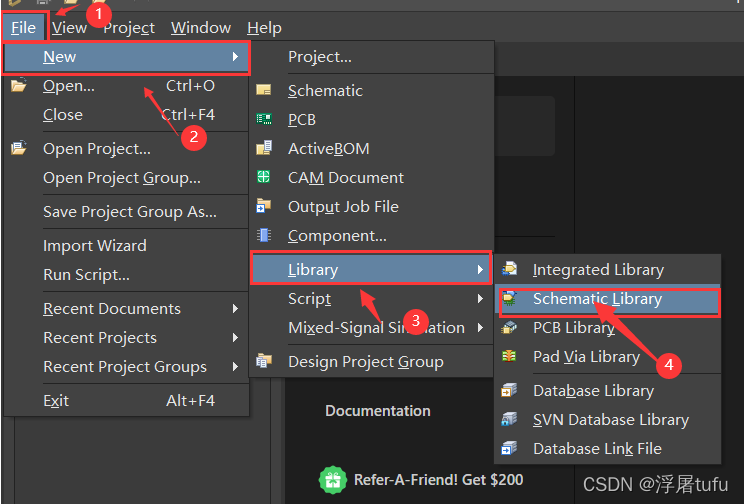The width and height of the screenshot is (744, 504).
Task: Open the Project menu
Action: pos(129,28)
